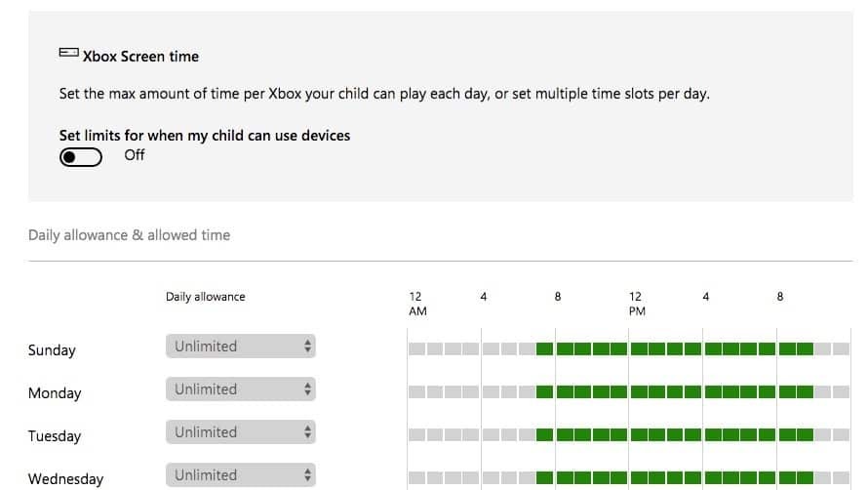This screenshot has height=490, width=868.
Task: Select Monday's 12 PM green time block
Action: [639, 391]
